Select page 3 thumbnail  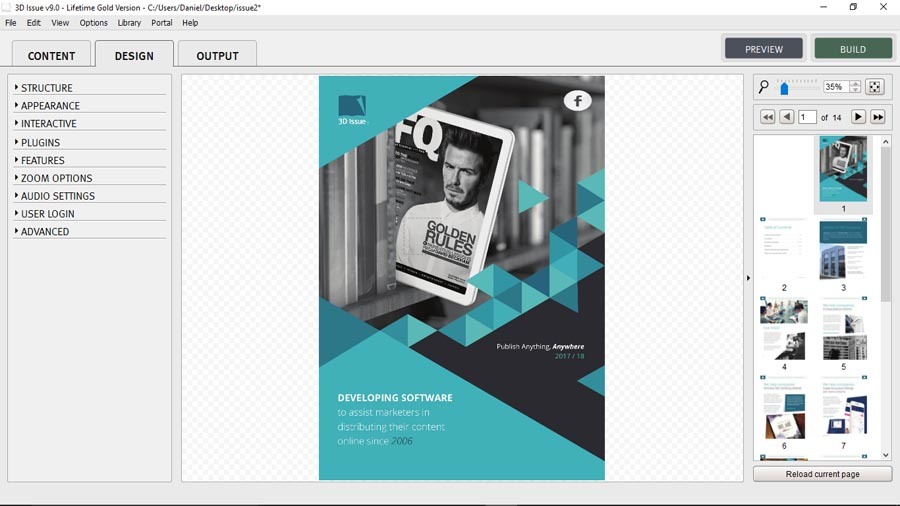click(843, 248)
